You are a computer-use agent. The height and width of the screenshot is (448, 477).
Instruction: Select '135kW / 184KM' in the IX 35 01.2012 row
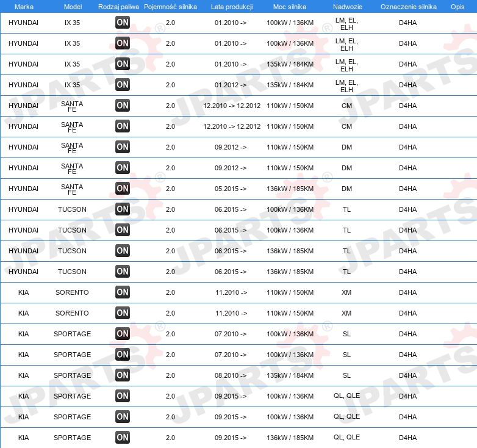click(290, 85)
